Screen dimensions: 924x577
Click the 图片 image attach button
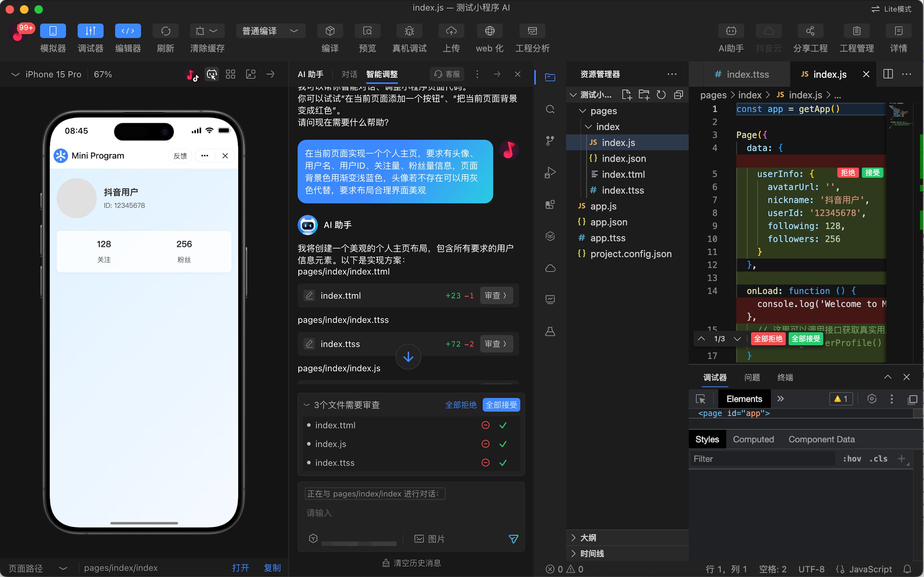(430, 539)
